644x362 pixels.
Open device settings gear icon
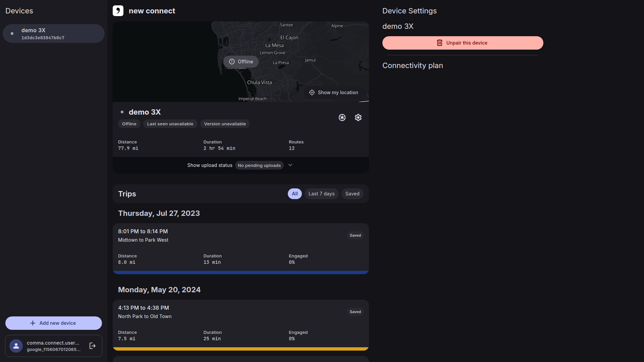(358, 118)
